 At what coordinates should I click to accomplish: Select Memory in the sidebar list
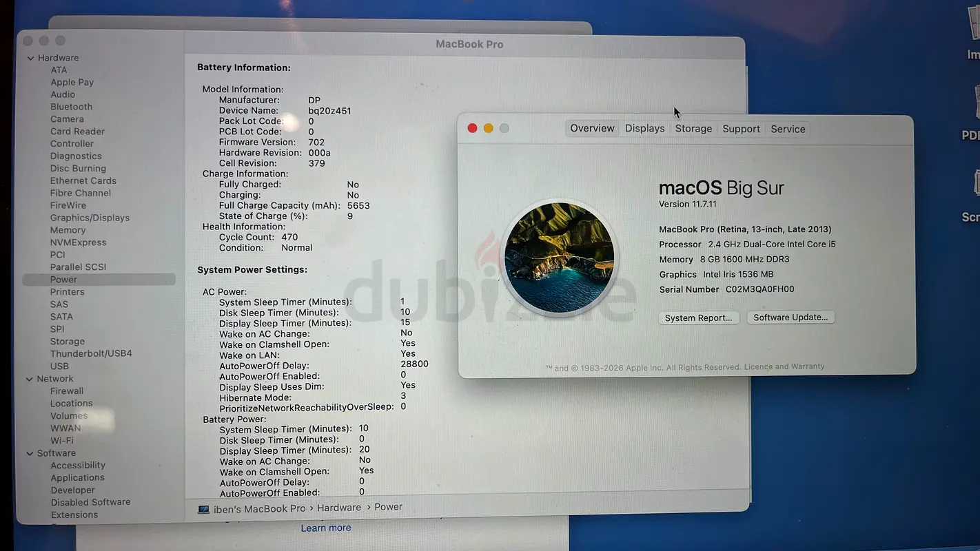click(68, 231)
